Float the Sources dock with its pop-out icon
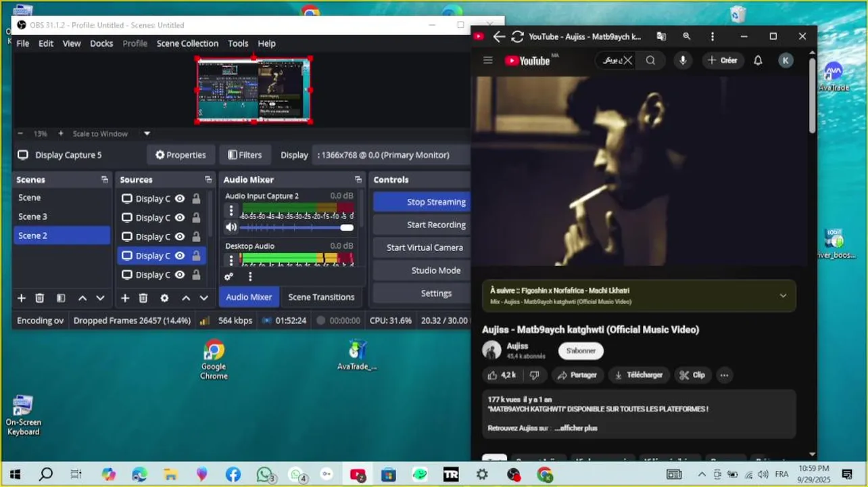The width and height of the screenshot is (868, 487). (x=208, y=180)
